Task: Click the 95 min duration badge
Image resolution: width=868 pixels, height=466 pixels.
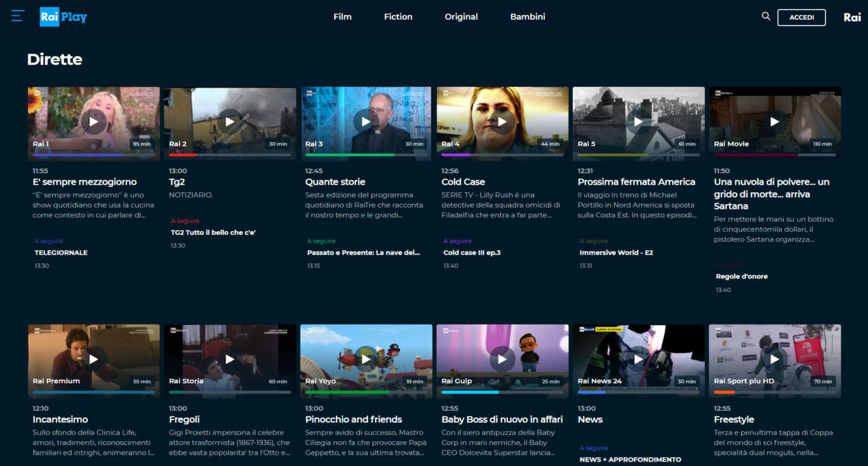Action: click(x=142, y=144)
